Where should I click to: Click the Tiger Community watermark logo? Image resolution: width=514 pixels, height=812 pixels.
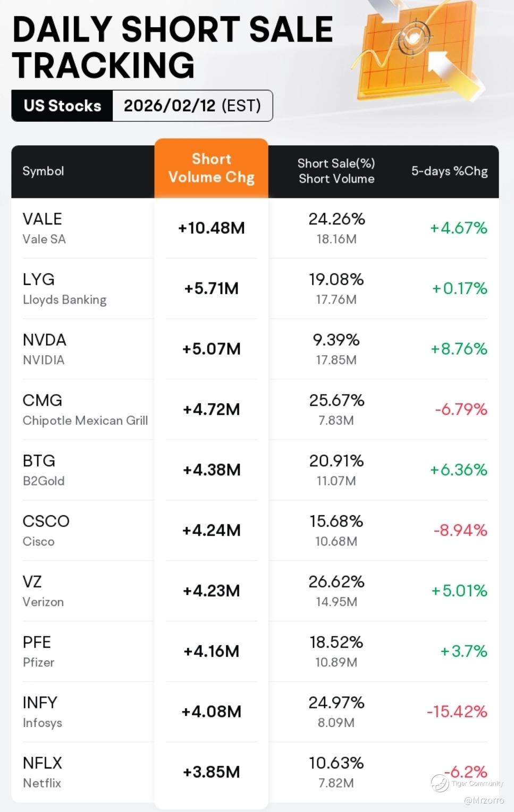[x=440, y=783]
